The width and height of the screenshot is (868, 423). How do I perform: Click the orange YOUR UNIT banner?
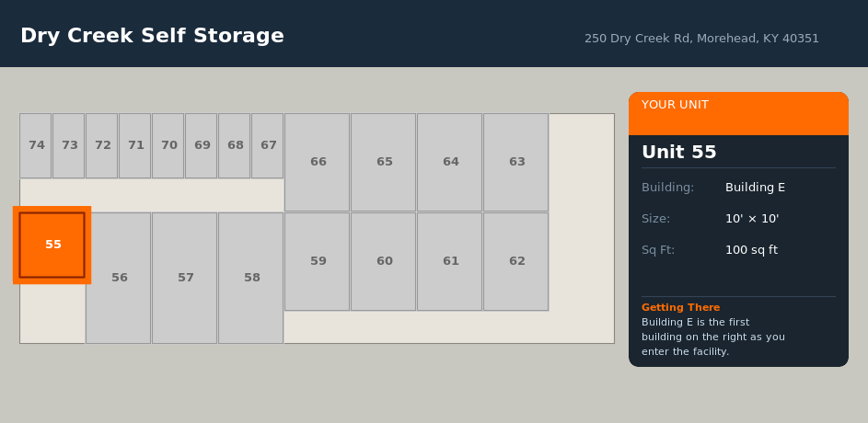coord(738,112)
